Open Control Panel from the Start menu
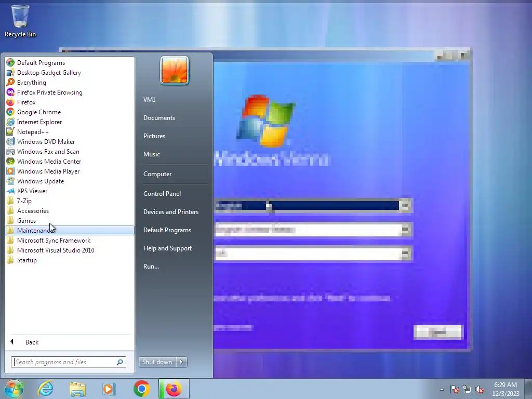 (x=162, y=193)
